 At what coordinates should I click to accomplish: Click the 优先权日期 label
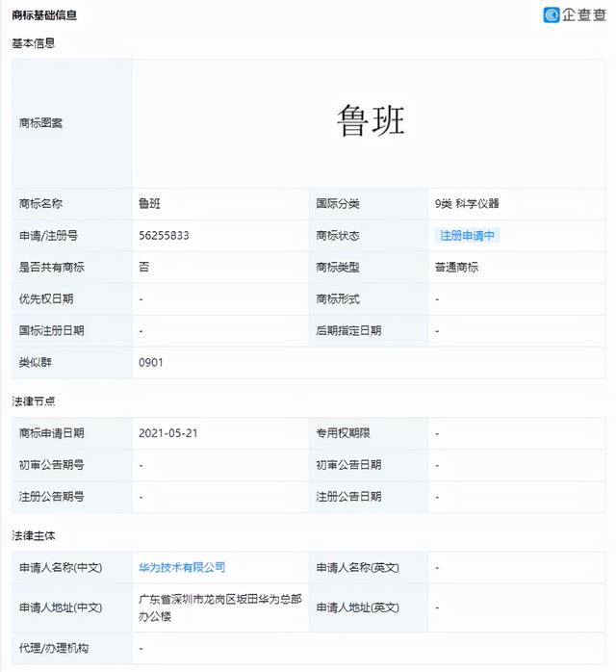coord(46,298)
